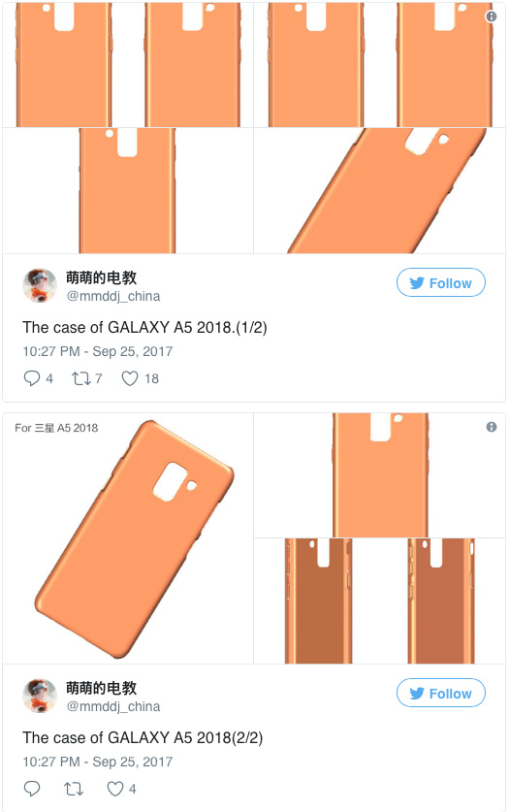This screenshot has width=509, height=812.
Task: View angled case image in first tweet
Action: coord(379,190)
